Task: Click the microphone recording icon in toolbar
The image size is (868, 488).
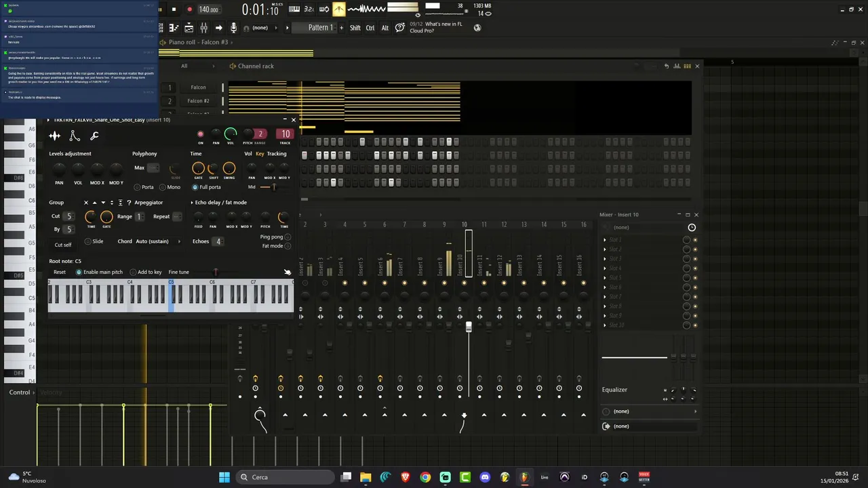Action: (x=233, y=28)
